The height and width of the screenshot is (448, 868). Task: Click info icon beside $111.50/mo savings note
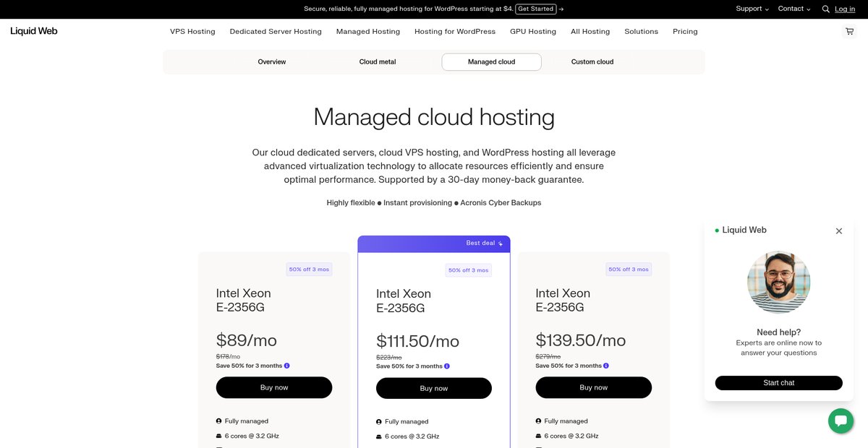click(447, 366)
